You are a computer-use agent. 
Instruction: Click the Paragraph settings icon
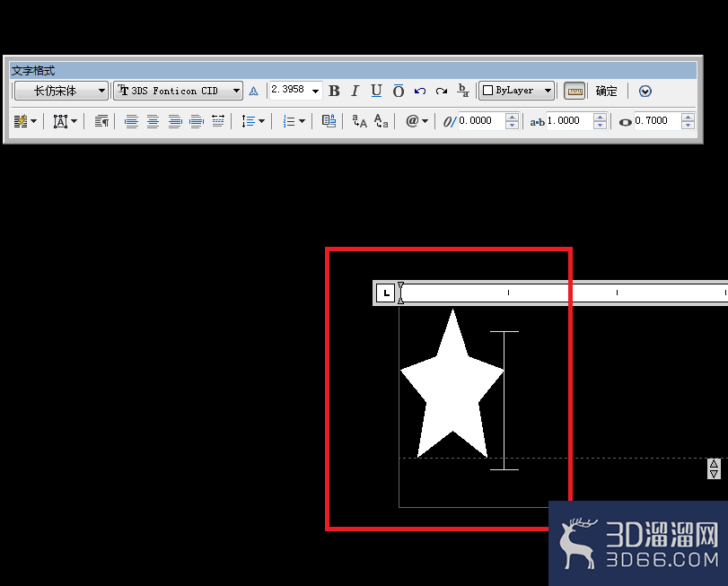tap(101, 121)
